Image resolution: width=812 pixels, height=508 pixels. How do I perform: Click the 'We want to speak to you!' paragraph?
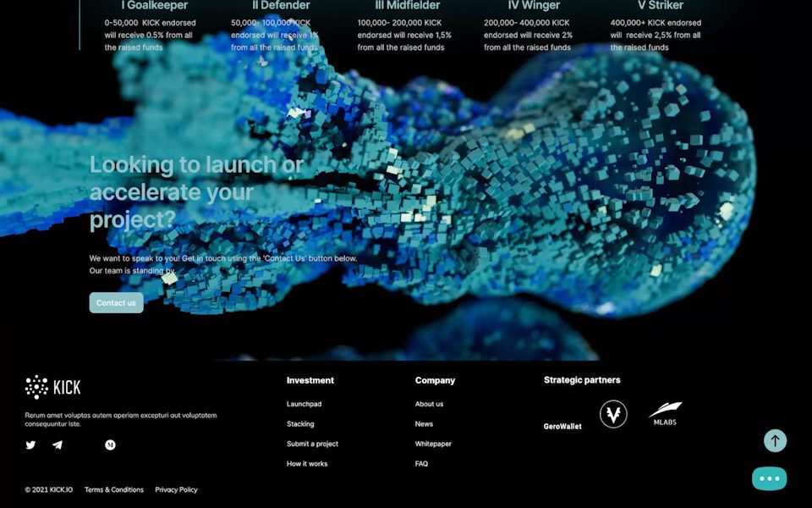223,264
